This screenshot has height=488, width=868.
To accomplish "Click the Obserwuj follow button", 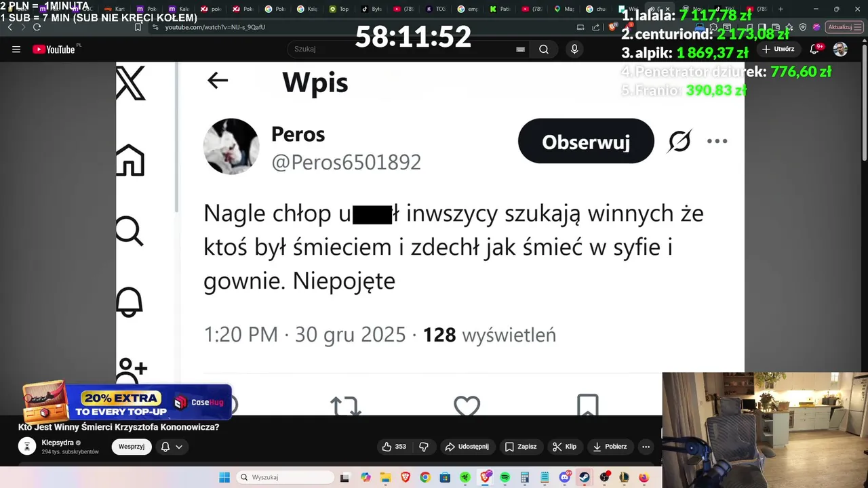I will pyautogui.click(x=586, y=141).
